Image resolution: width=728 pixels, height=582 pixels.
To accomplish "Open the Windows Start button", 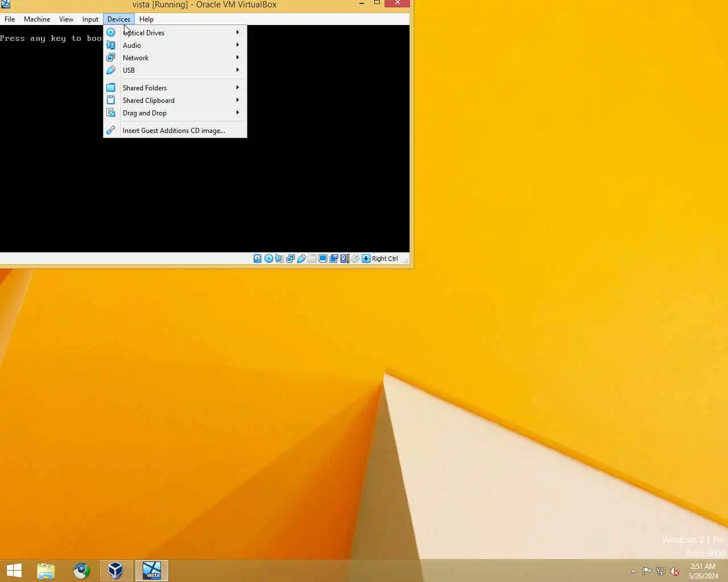I will point(14,571).
